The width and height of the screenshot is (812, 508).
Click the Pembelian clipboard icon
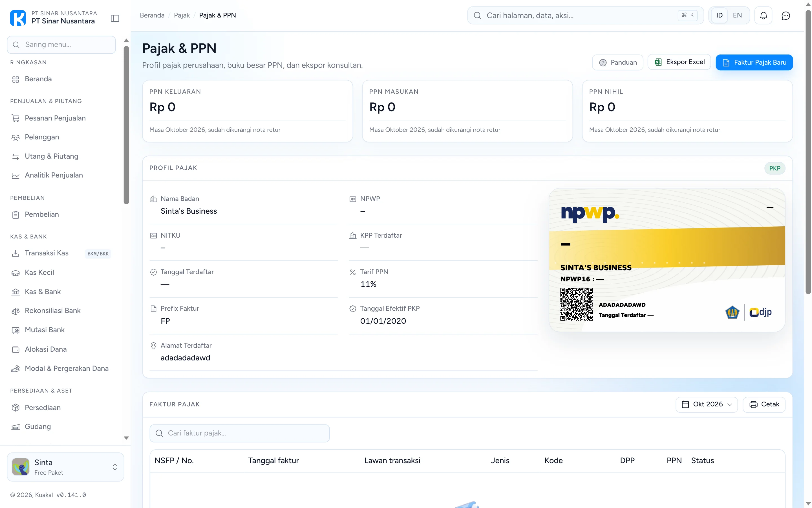[16, 215]
